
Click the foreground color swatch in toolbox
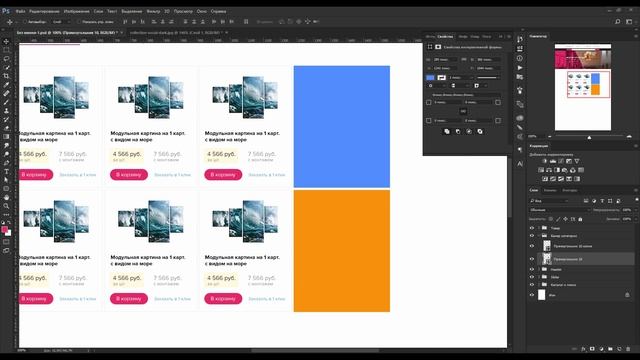click(x=4, y=230)
